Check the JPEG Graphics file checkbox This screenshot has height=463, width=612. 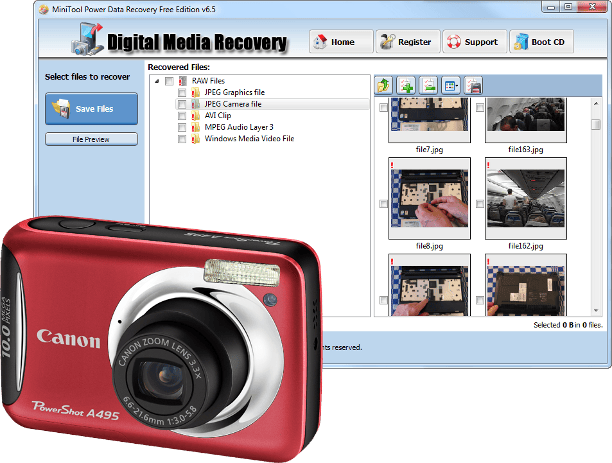click(182, 93)
